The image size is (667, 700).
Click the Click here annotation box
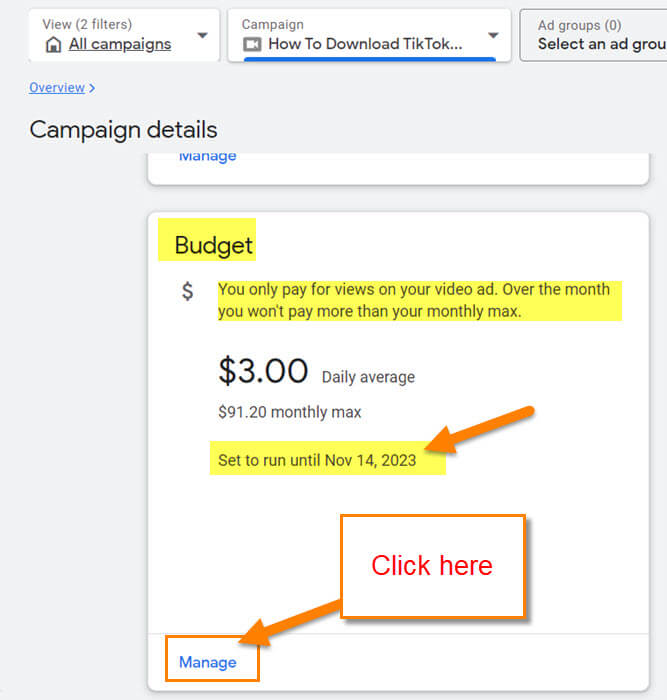coord(433,566)
